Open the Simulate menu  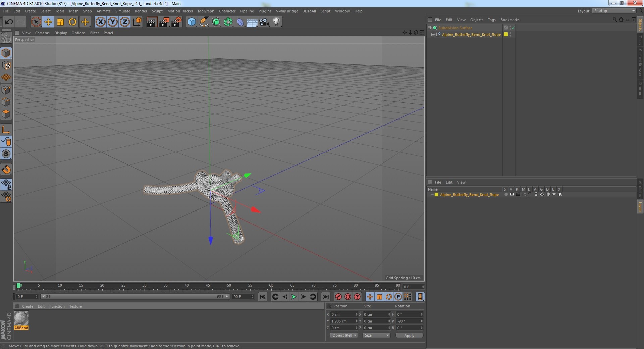pos(122,11)
